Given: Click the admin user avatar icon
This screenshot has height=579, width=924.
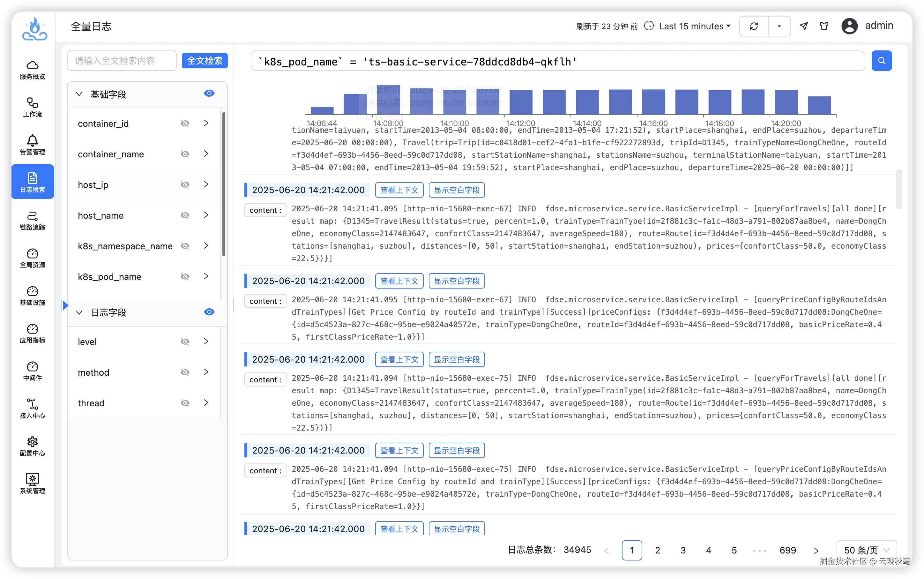Looking at the screenshot, I should pyautogui.click(x=849, y=26).
